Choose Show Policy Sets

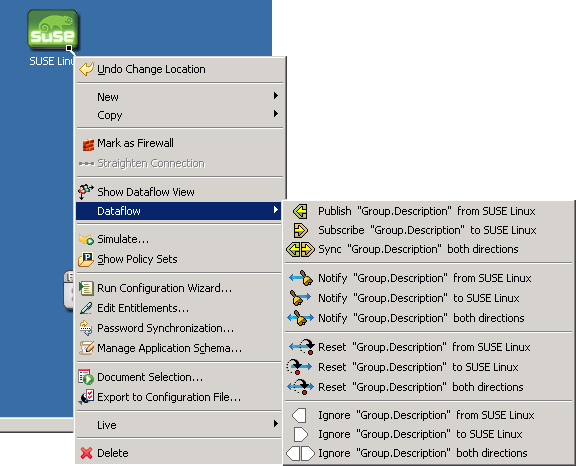click(179, 259)
